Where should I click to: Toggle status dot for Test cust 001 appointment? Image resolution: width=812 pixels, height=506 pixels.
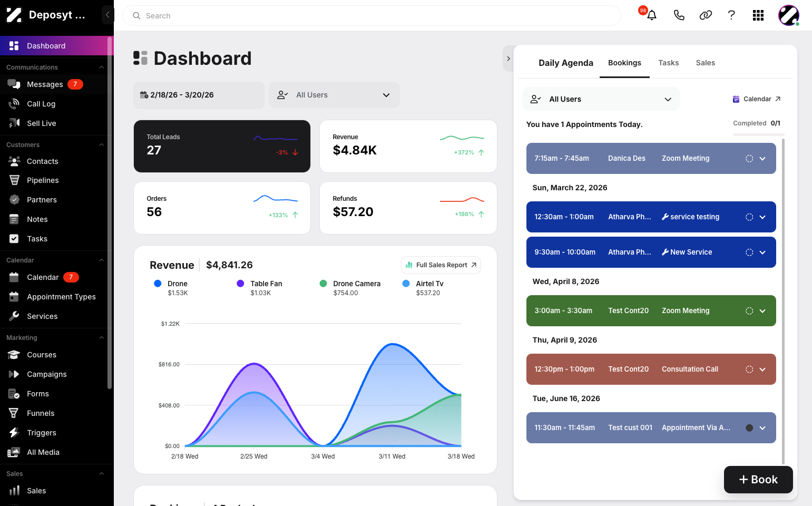[749, 428]
